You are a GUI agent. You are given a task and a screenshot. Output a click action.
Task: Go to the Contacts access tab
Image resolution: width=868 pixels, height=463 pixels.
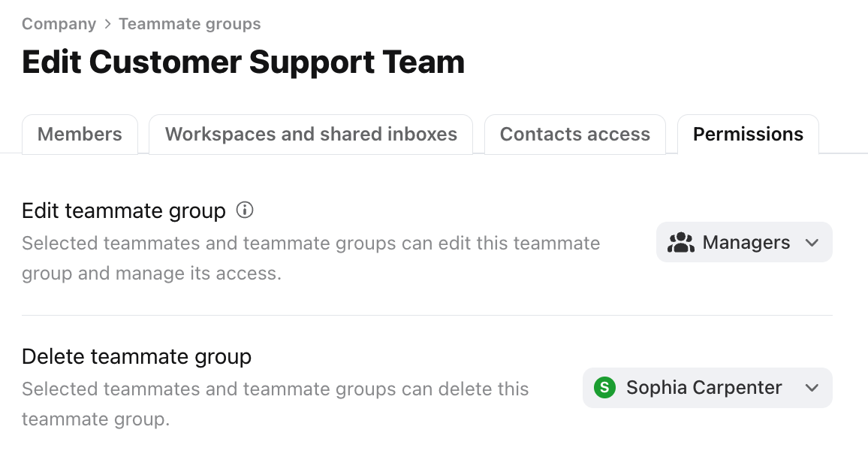pos(574,134)
